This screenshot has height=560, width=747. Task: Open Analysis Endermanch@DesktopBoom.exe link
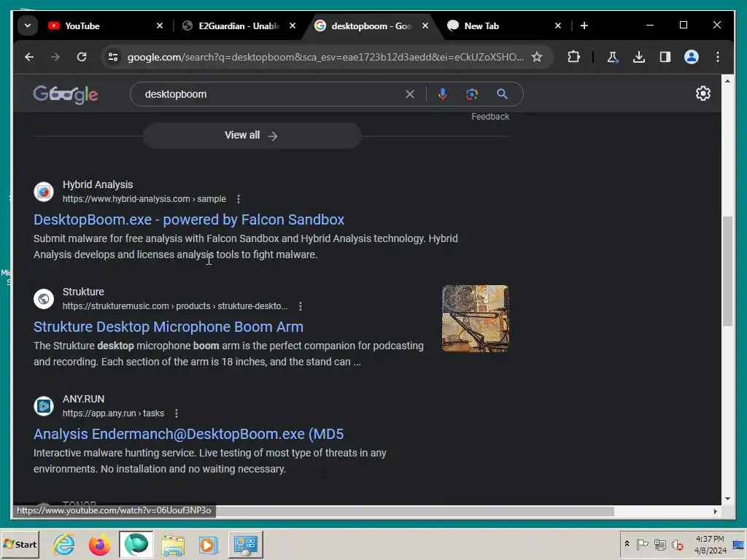(188, 434)
